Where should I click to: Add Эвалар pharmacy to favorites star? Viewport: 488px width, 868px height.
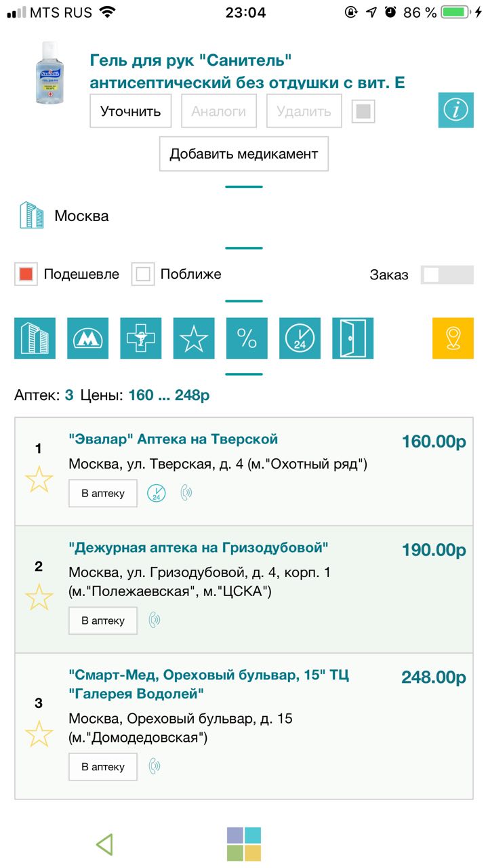click(39, 479)
